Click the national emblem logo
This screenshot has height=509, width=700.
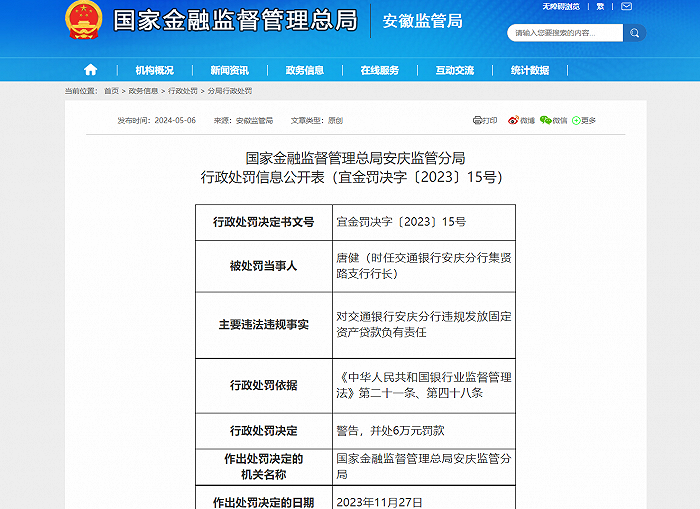83,20
